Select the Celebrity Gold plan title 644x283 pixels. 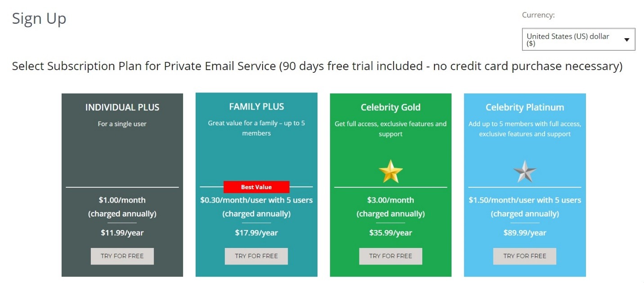coord(390,107)
